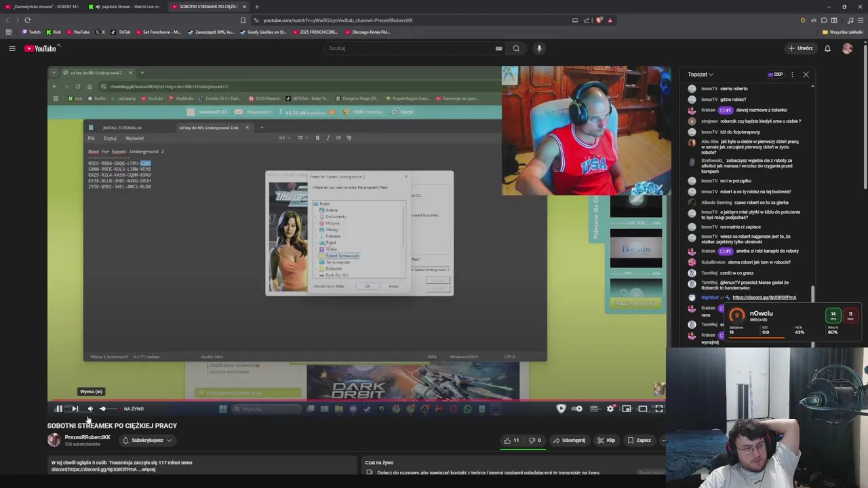The height and width of the screenshot is (488, 868).
Task: Toggle the autoplay switch in player
Action: click(577, 409)
